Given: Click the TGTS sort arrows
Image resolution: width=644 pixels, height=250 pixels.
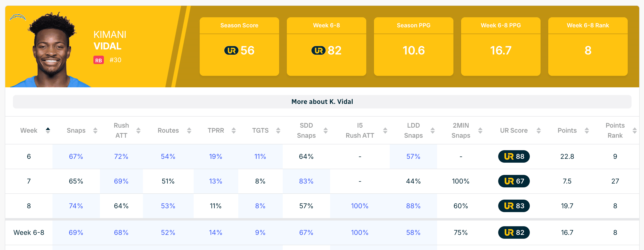Looking at the screenshot, I should point(278,130).
